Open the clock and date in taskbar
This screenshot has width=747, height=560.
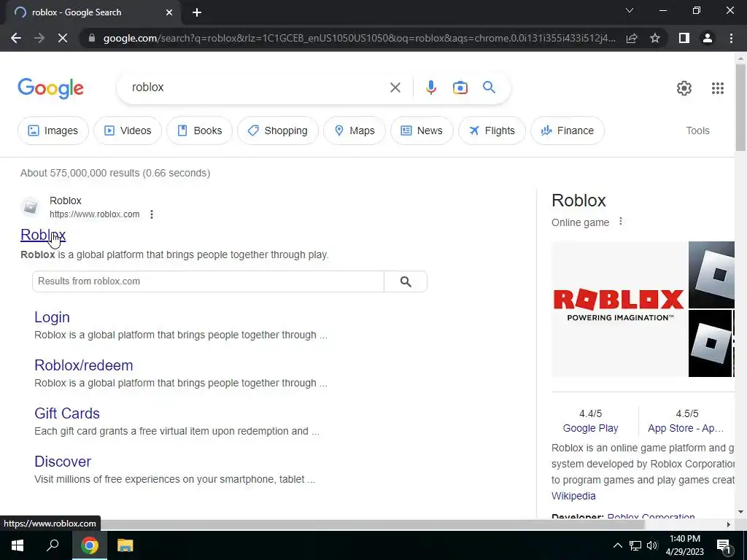[x=684, y=545]
